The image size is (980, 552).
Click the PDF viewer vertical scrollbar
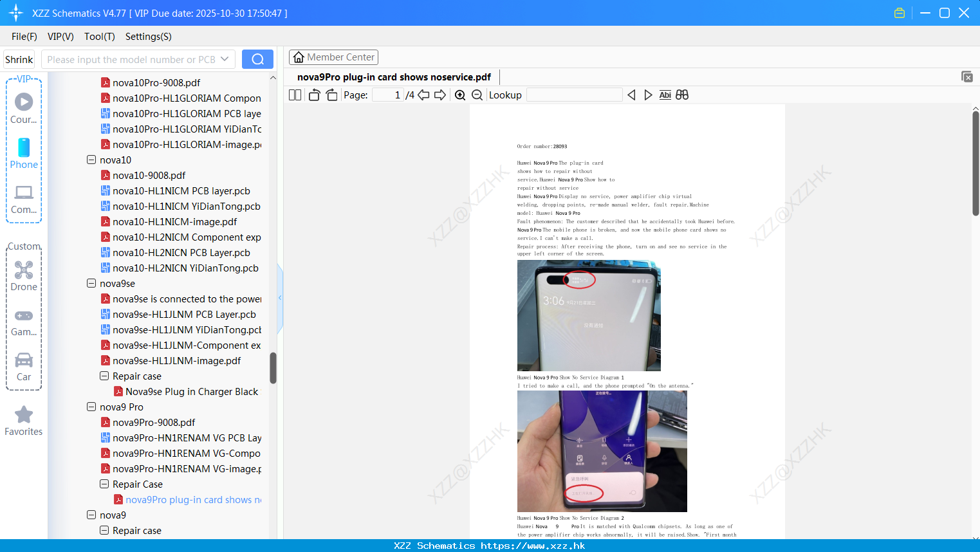(975, 163)
